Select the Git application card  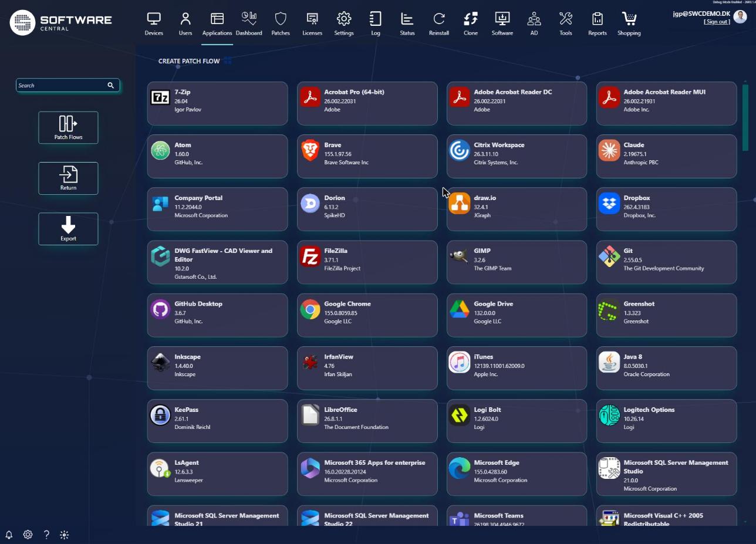tap(666, 262)
